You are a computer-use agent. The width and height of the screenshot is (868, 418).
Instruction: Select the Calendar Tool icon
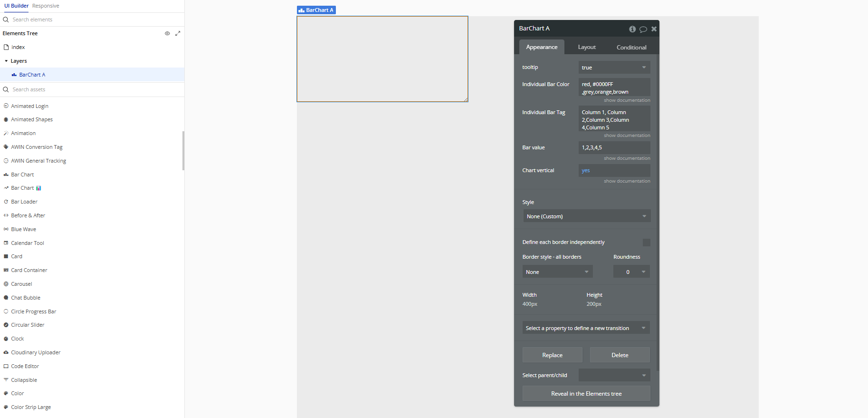pyautogui.click(x=6, y=243)
